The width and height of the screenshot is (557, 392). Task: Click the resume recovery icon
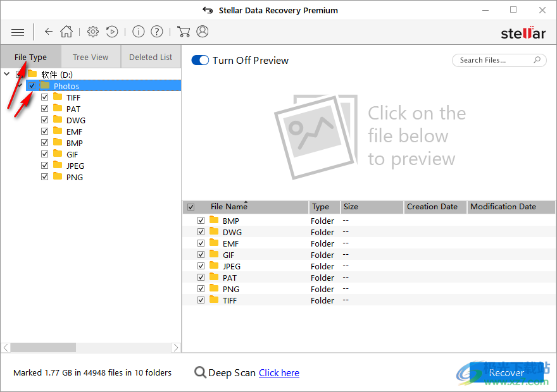[x=112, y=32]
